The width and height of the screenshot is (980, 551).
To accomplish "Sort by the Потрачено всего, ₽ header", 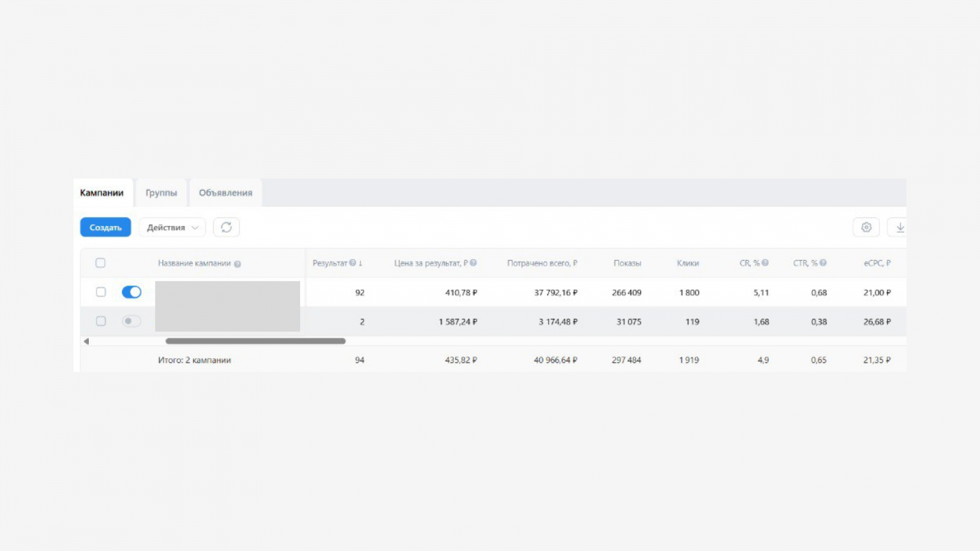I will 542,263.
